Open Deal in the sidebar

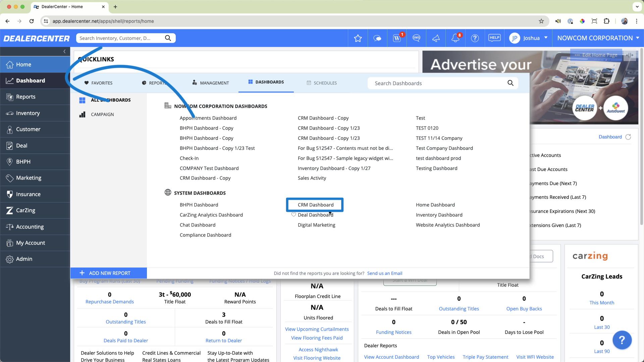point(35,145)
